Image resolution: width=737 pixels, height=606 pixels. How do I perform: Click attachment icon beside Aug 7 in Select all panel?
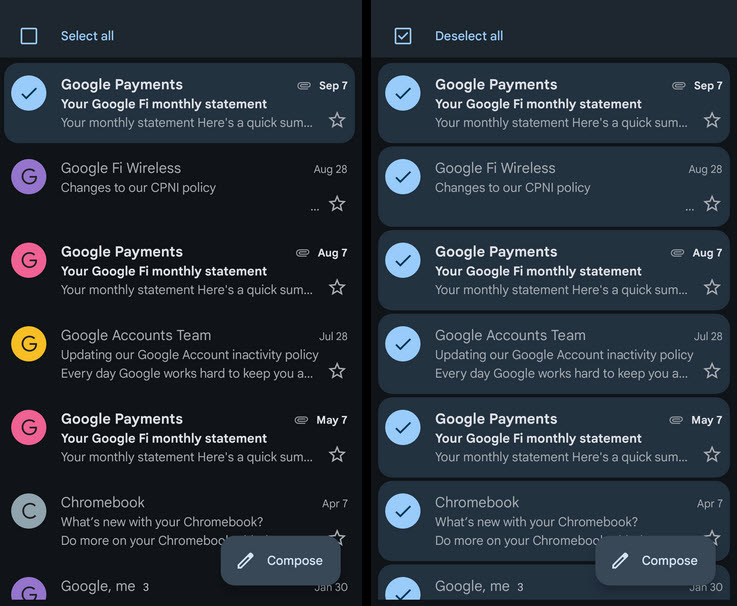tap(302, 253)
